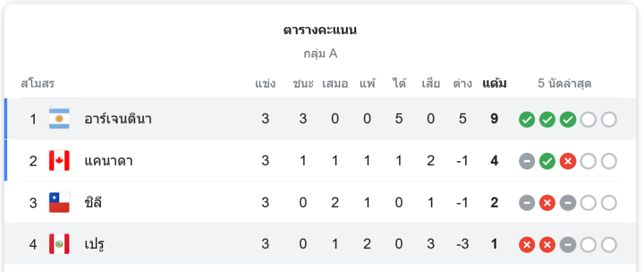Click Canada's green win checkmark
This screenshot has width=644, height=272.
(547, 161)
